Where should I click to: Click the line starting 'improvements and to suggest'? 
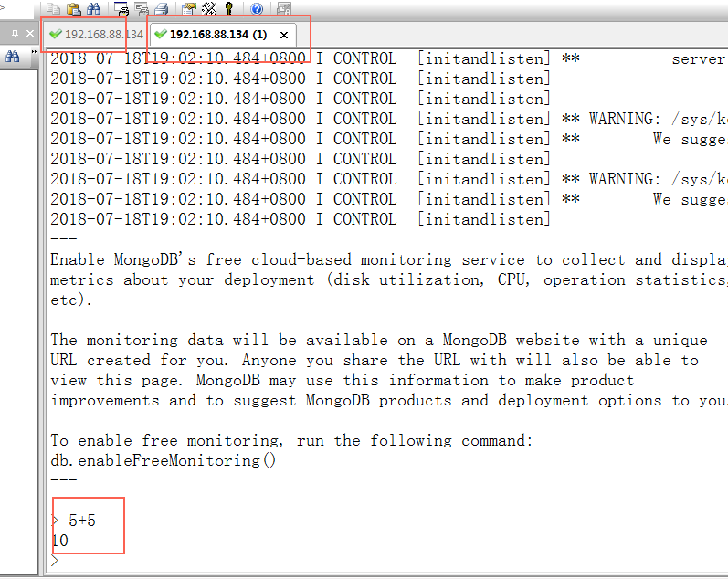pos(389,401)
